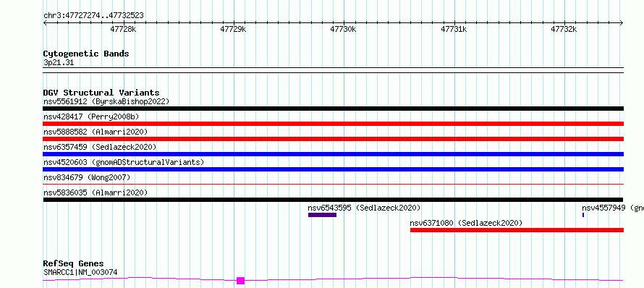Click the nsv4557949 variant label
Viewport: 644px width, 288px height.
(612, 208)
